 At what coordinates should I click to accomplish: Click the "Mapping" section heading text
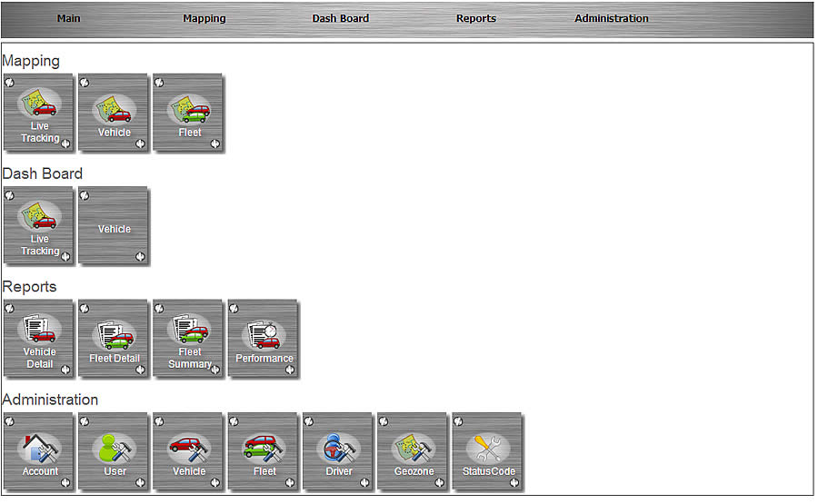click(x=31, y=62)
